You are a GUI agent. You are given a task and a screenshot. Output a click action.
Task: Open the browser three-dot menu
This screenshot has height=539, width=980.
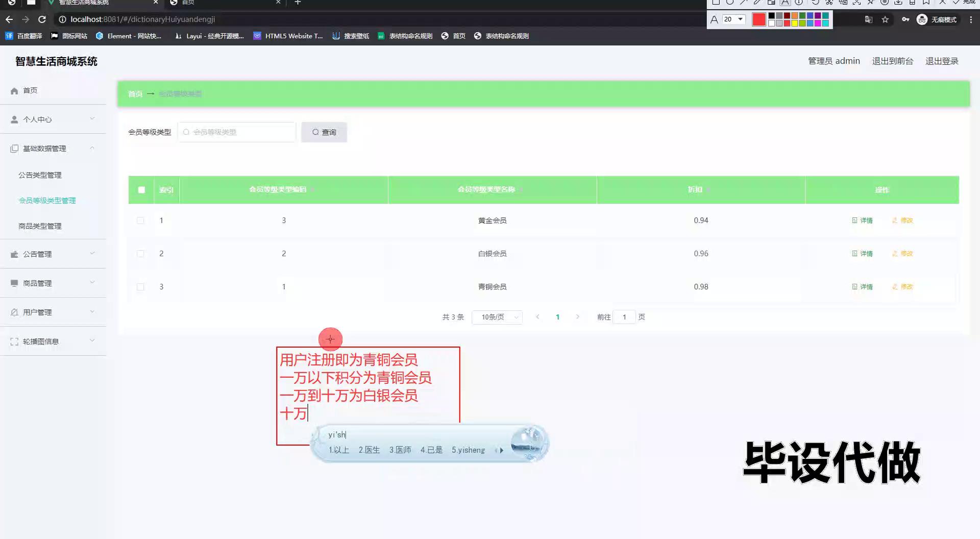971,19
